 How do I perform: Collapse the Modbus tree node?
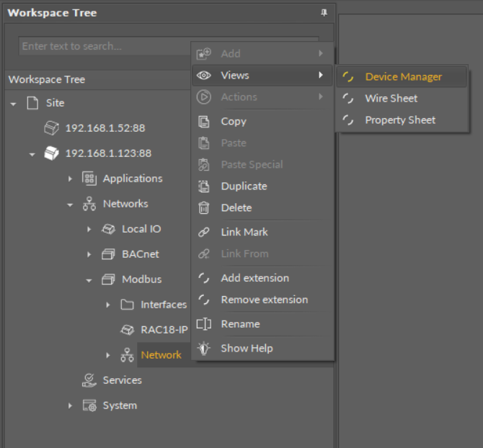pyautogui.click(x=89, y=280)
